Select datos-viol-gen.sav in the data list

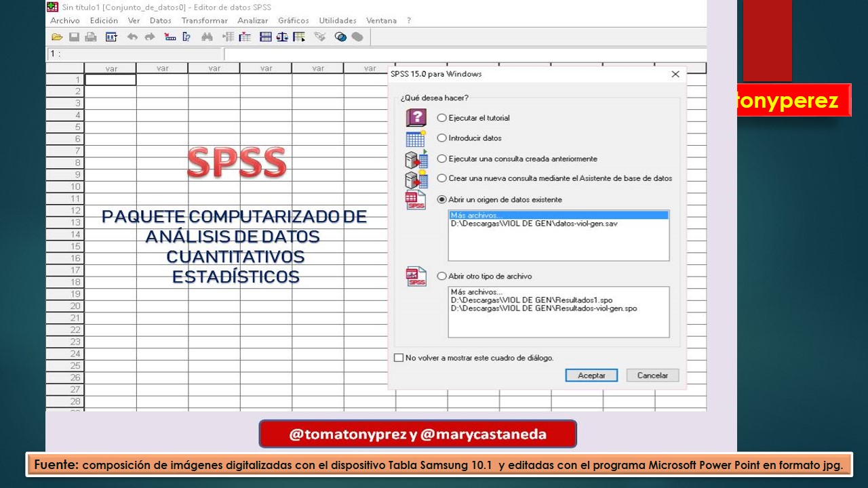point(534,223)
